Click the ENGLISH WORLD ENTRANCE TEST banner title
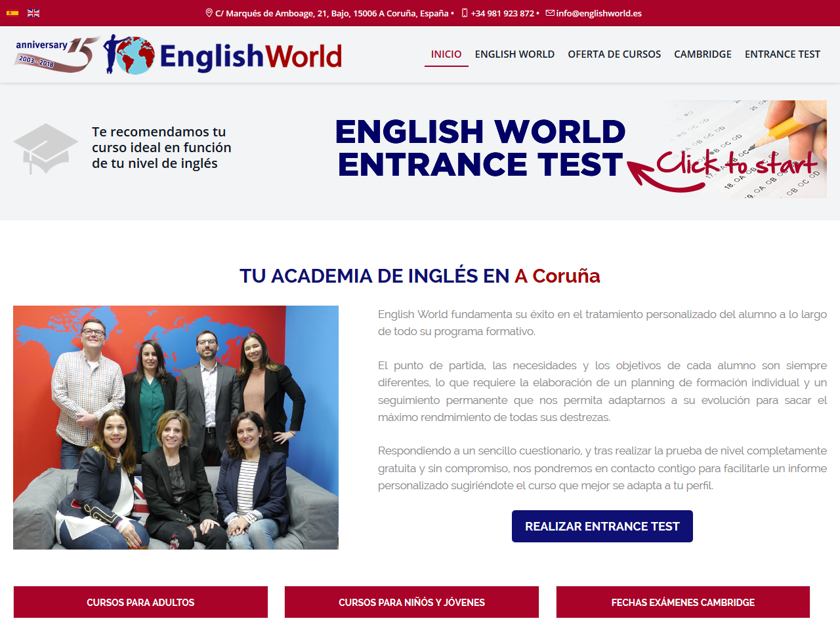 [480, 148]
